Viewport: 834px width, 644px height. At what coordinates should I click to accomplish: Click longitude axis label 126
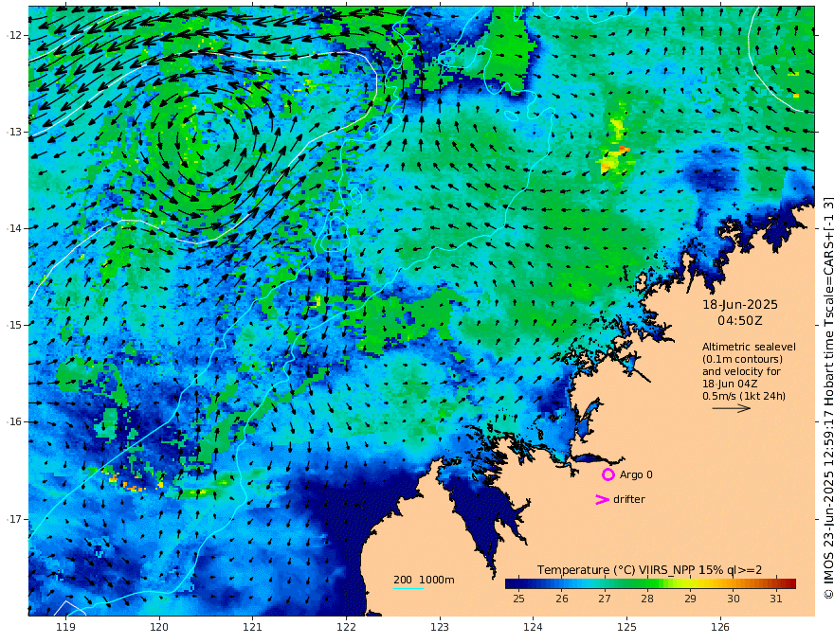720,628
